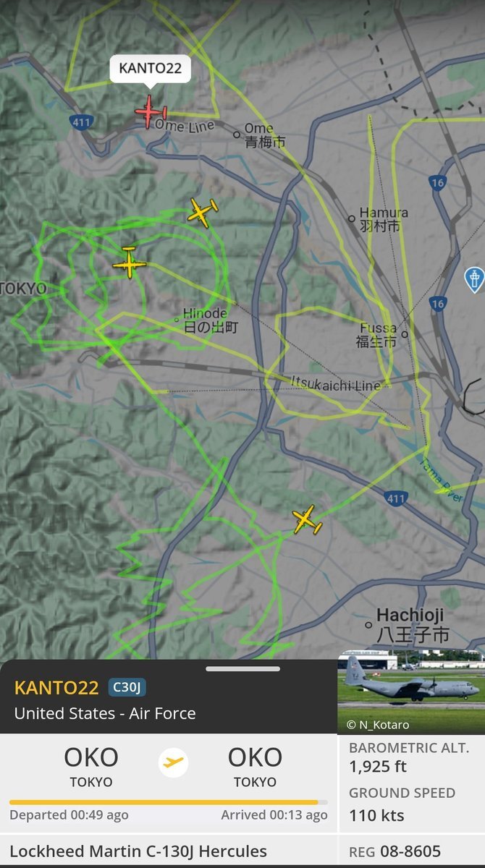Select the departure airport OKO Tokyo

tap(91, 766)
